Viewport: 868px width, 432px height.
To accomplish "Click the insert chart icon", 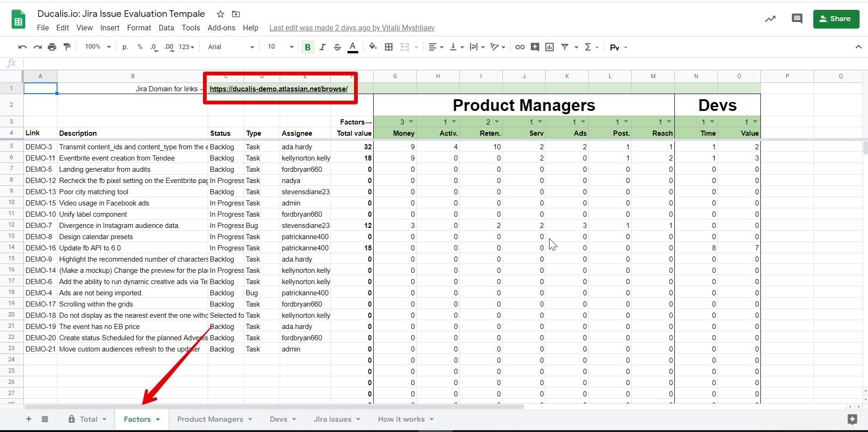I will (550, 47).
